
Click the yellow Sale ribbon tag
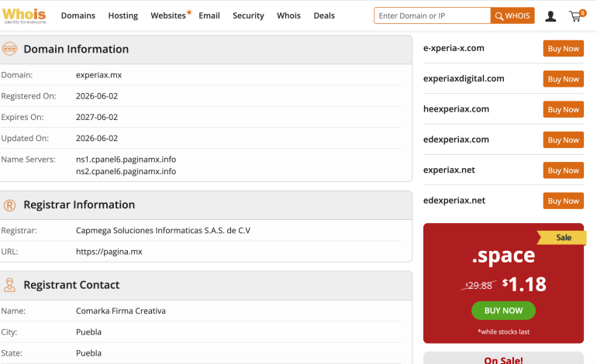pos(562,237)
